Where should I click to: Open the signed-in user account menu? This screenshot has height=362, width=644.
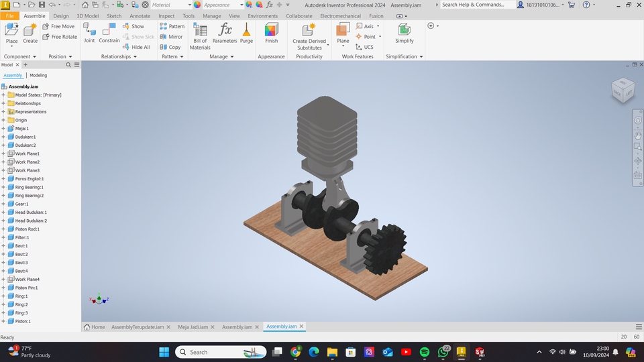coord(541,5)
